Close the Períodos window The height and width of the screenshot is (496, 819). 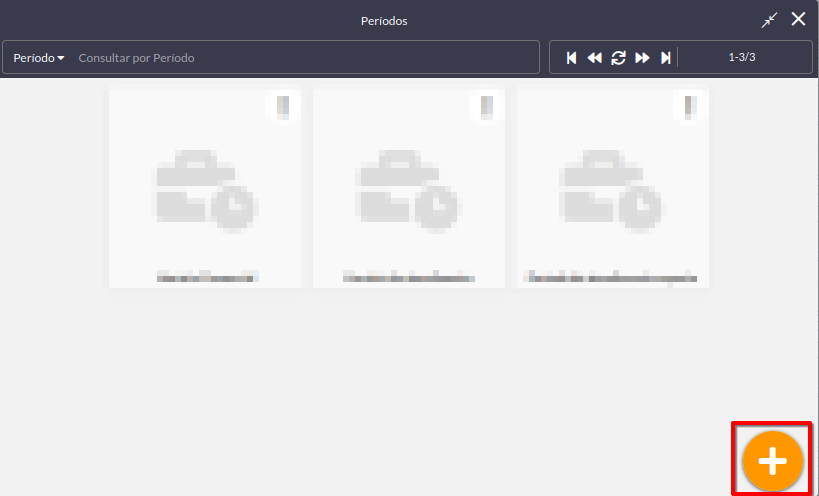798,19
